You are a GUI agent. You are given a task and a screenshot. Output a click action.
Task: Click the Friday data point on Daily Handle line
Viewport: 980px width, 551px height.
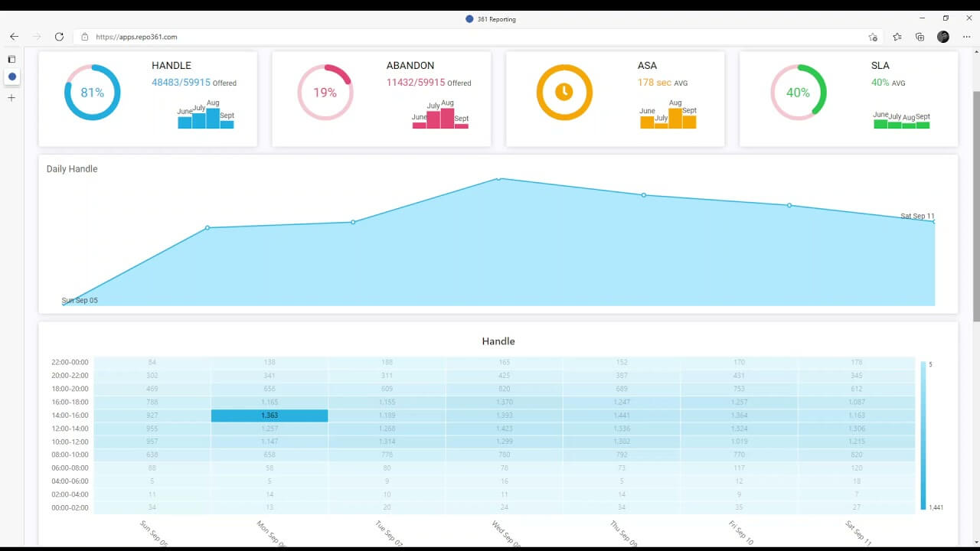789,205
